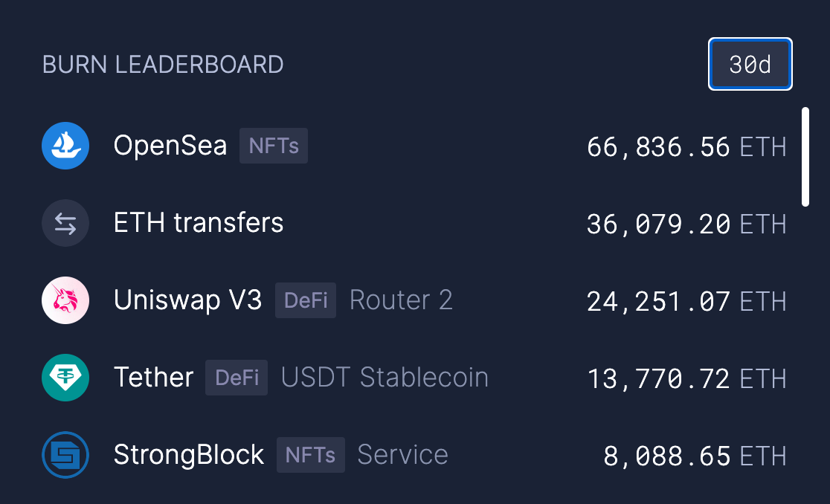This screenshot has width=830, height=504.
Task: Click the NFTs tag next to OpenSea
Action: (273, 146)
